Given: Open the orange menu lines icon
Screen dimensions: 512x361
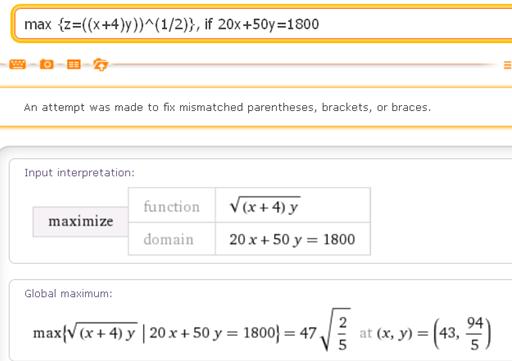Looking at the screenshot, I should 507,65.
